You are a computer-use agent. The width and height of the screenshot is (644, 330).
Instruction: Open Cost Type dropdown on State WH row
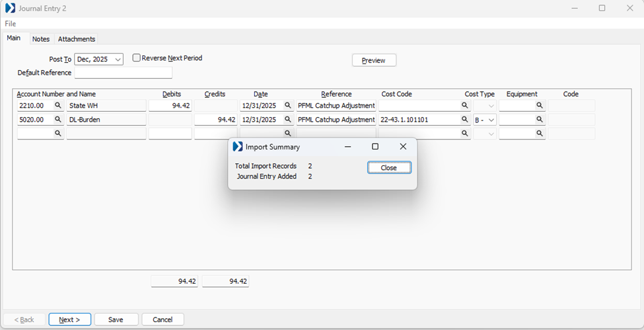coord(491,106)
